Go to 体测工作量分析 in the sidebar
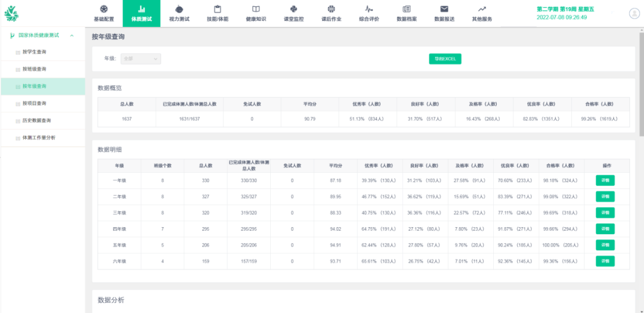 click(x=43, y=138)
